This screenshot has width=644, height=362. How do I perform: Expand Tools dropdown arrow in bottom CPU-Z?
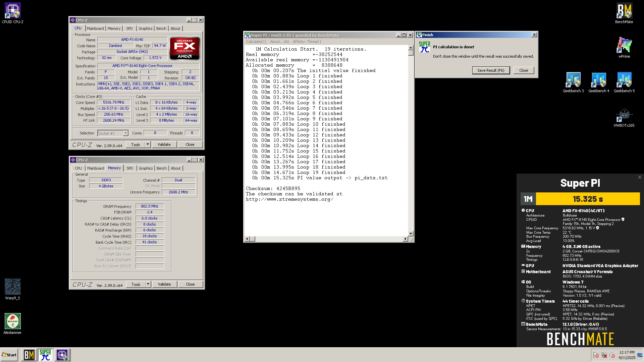[x=148, y=284]
